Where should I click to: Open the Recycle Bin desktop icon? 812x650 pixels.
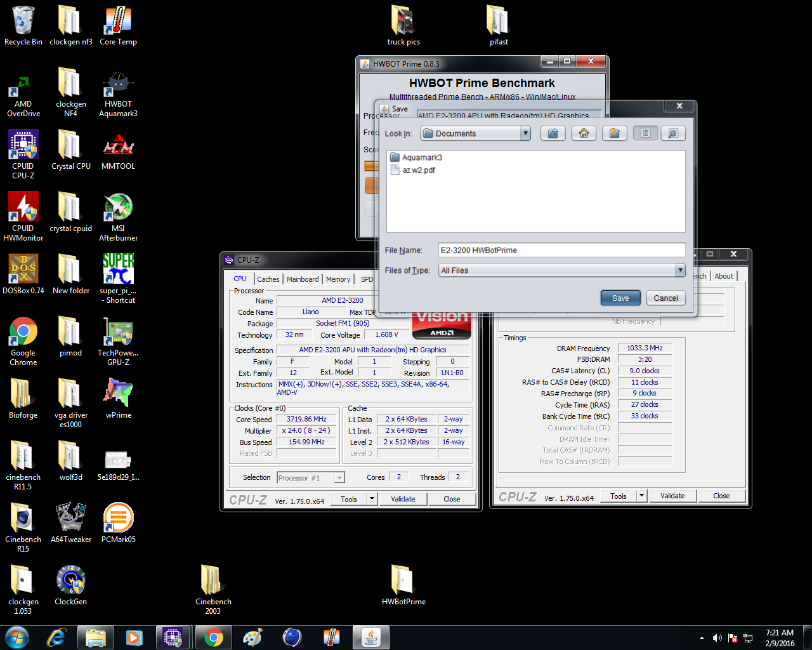pos(23,25)
